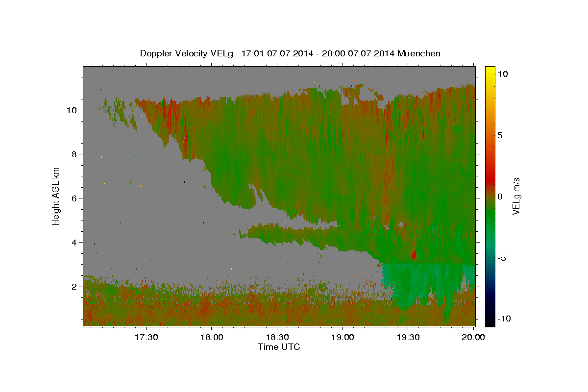Click the yellow top of the colorbar

(490, 71)
